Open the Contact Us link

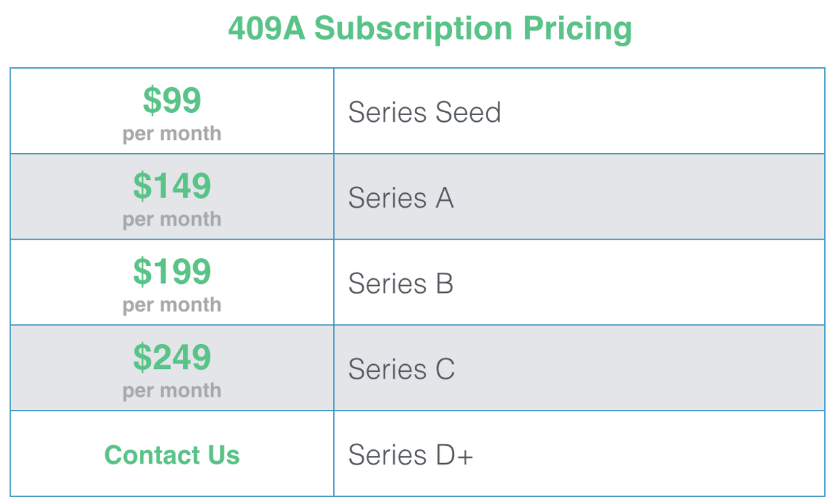click(x=172, y=455)
